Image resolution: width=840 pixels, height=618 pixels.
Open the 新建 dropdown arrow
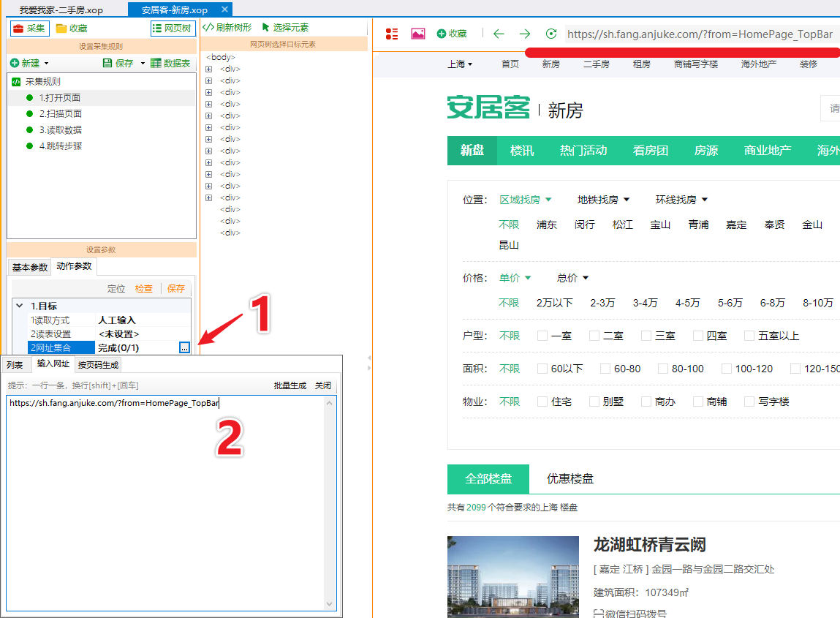coord(47,63)
